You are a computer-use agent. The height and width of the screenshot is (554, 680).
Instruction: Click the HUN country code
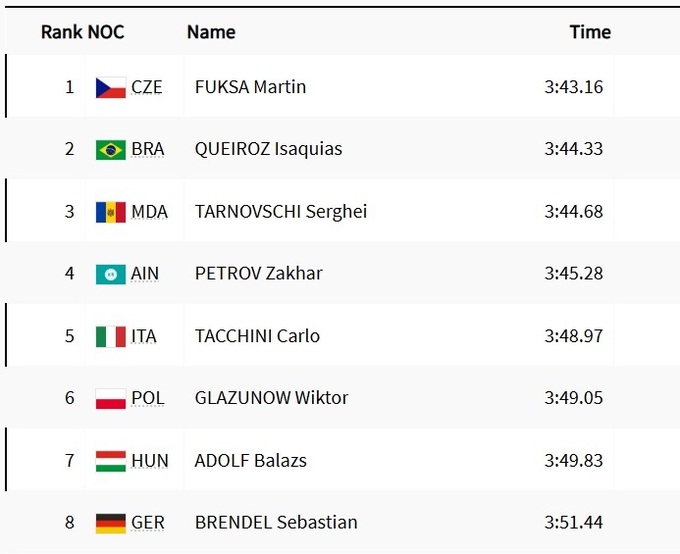(150, 461)
